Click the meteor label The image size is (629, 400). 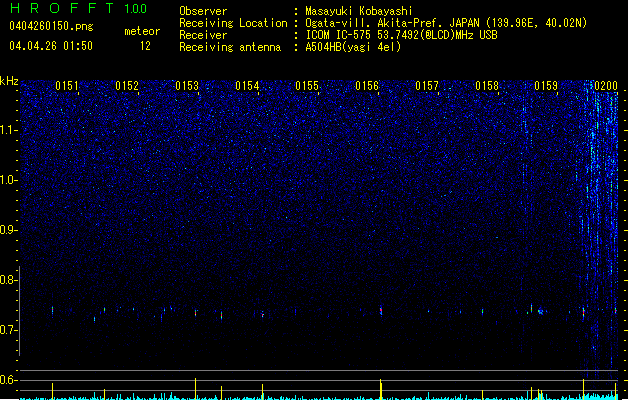(142, 31)
